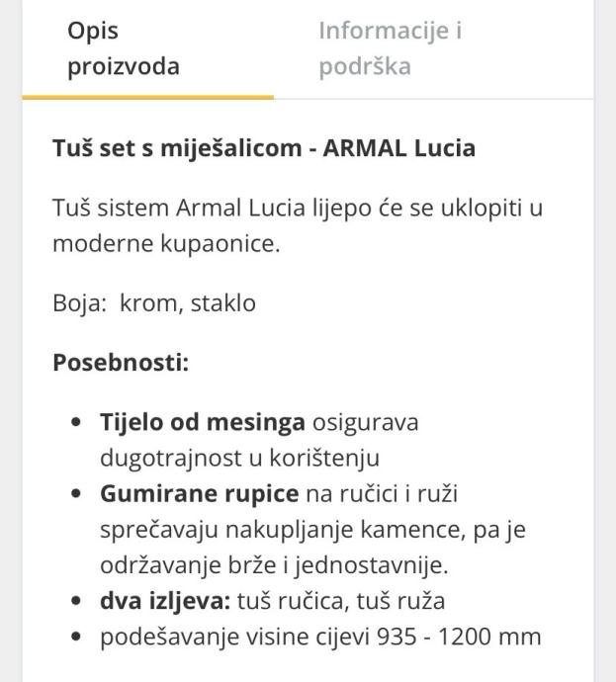Open the Informacije i podrška tab
The image size is (616, 682).
pos(390,49)
